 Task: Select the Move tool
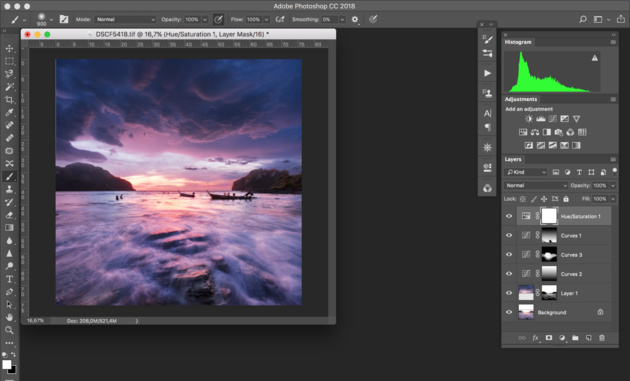(x=9, y=48)
